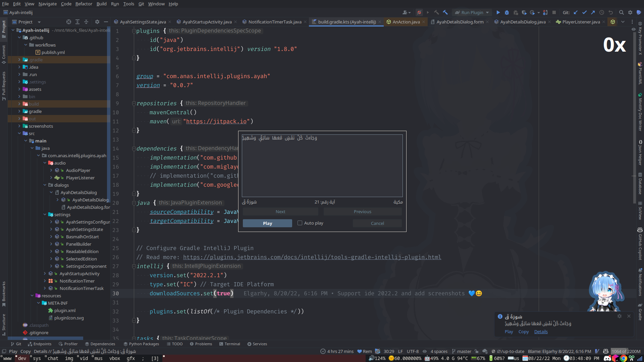Click Git update project arrow
This screenshot has height=362, width=644.
click(x=576, y=12)
